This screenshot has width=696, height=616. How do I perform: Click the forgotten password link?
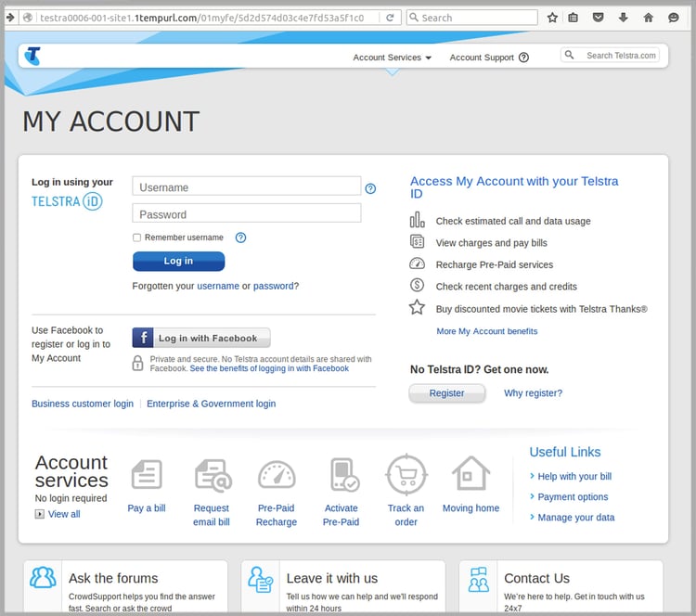tap(274, 287)
